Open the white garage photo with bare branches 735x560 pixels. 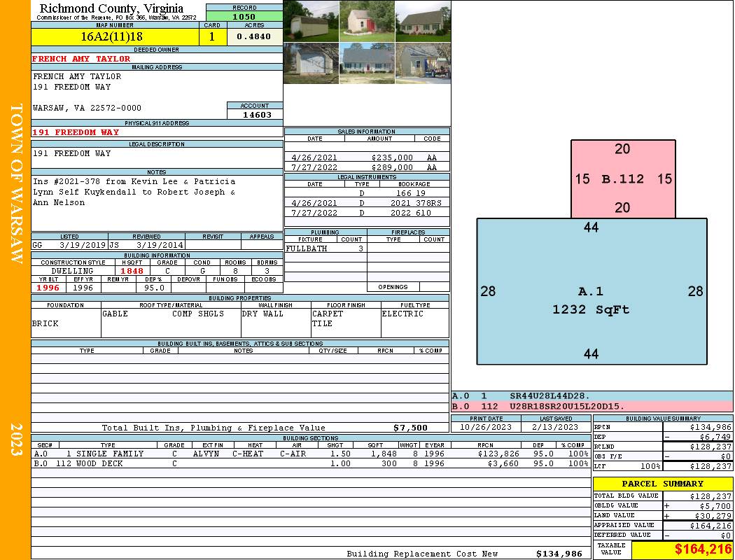click(311, 63)
